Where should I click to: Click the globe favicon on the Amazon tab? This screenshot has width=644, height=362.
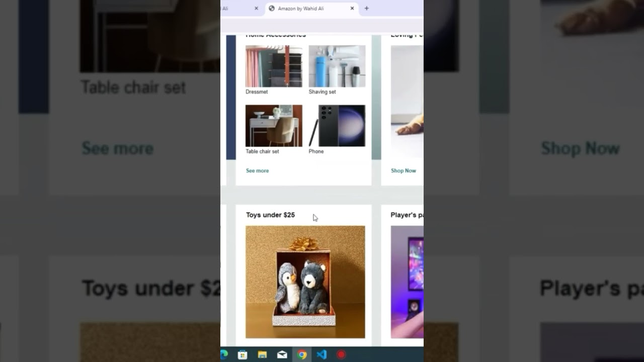(x=272, y=8)
